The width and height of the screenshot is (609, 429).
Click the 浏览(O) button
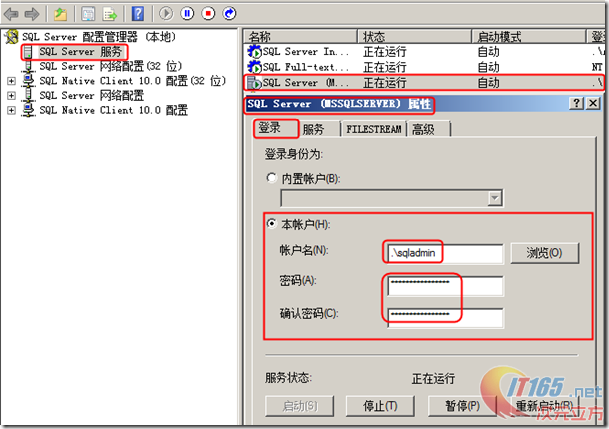click(x=545, y=253)
